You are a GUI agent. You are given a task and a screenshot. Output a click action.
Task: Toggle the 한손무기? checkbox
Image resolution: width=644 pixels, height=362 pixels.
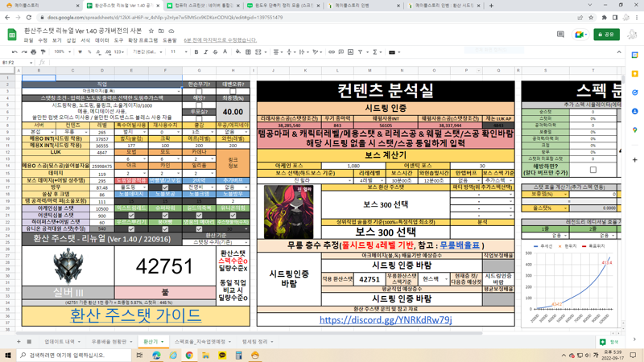click(199, 91)
